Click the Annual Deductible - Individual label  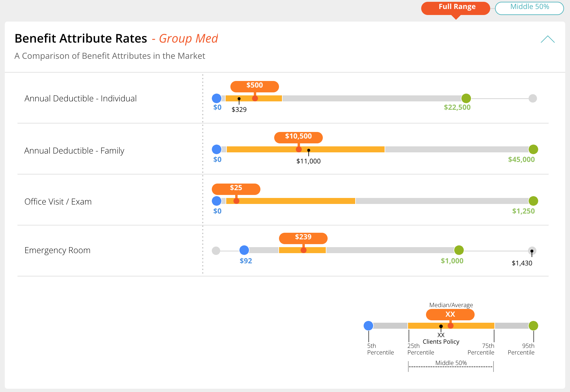point(80,98)
